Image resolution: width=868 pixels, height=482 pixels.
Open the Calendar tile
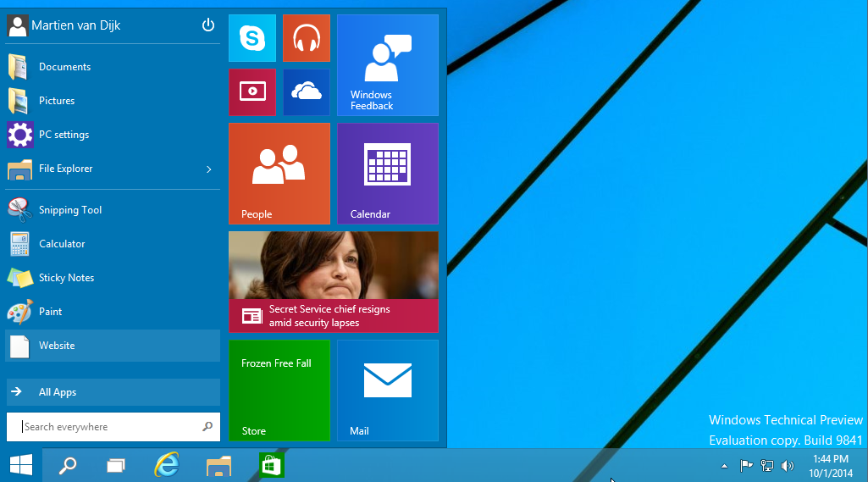[388, 174]
